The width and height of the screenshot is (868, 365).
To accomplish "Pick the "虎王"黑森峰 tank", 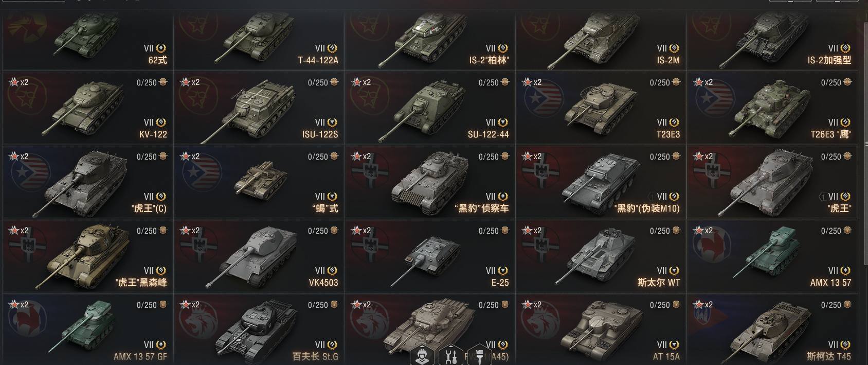I will (x=88, y=257).
